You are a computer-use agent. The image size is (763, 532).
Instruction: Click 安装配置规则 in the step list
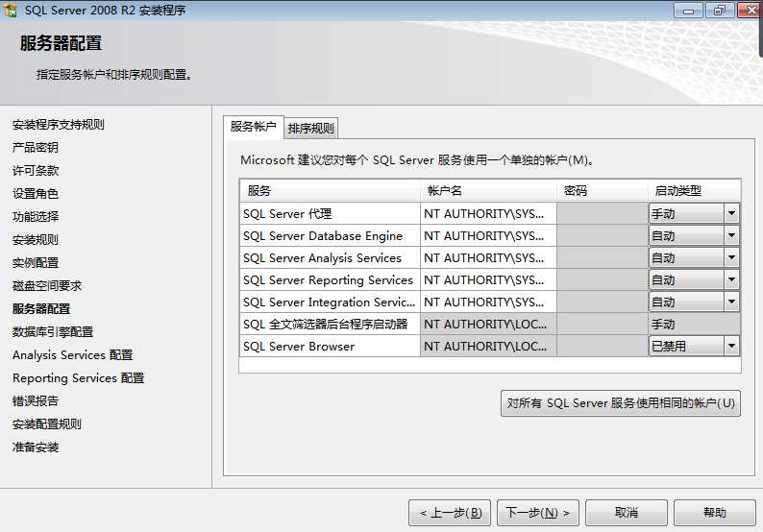pyautogui.click(x=47, y=424)
